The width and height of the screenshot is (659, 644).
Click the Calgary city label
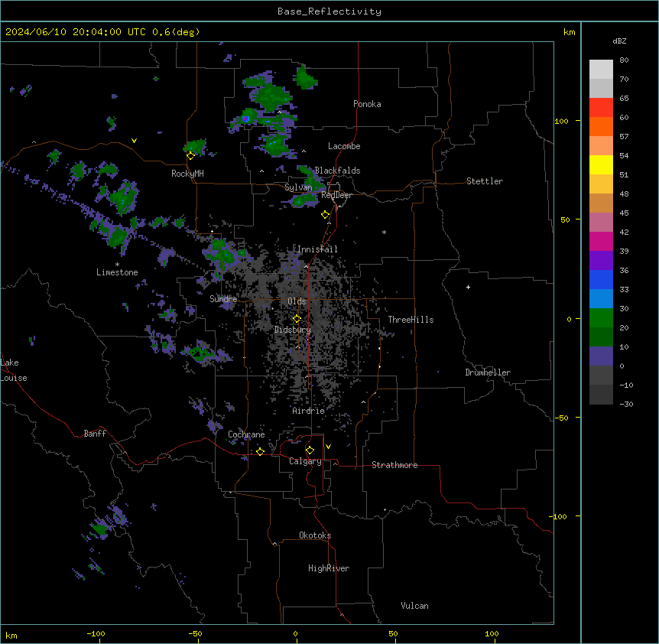(305, 461)
